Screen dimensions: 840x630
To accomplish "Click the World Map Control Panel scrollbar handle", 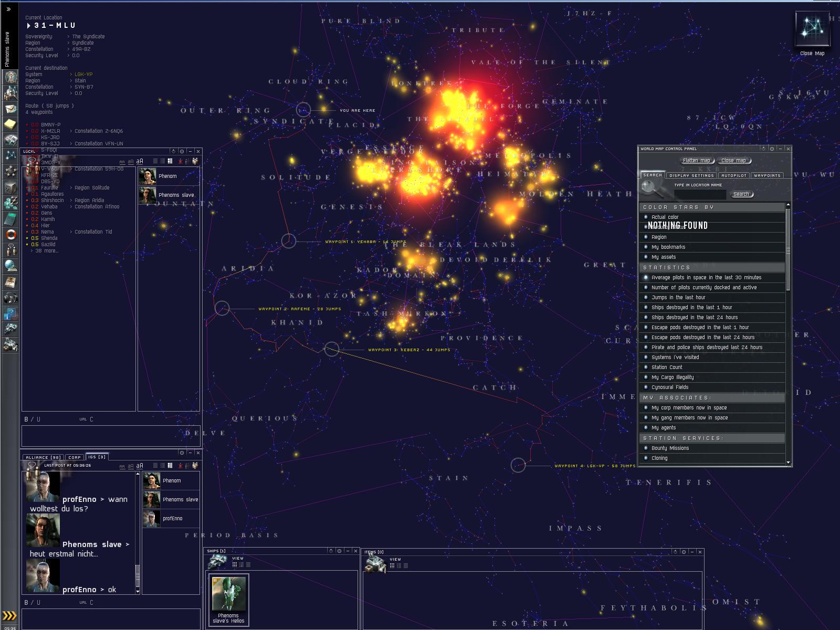I will click(787, 249).
